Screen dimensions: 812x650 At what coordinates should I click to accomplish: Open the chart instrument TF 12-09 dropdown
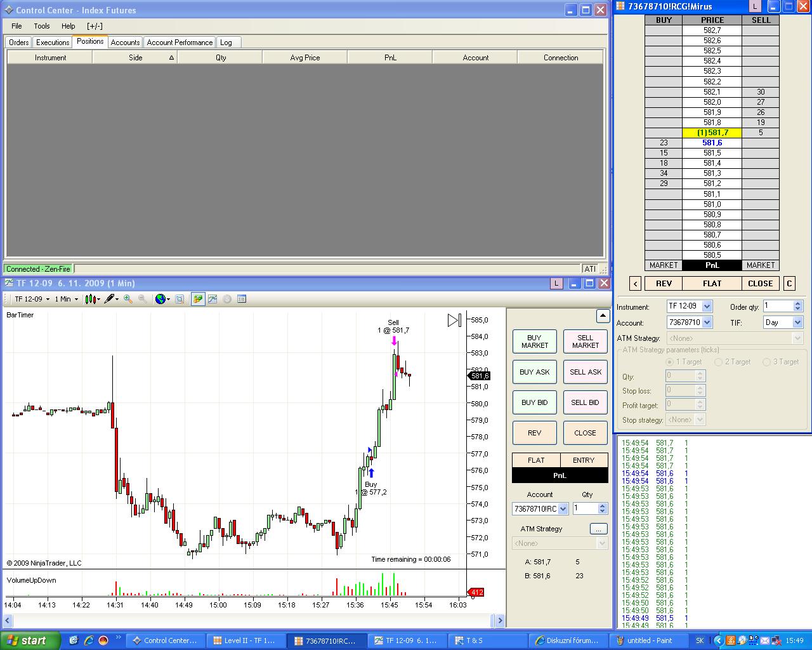tap(32, 299)
